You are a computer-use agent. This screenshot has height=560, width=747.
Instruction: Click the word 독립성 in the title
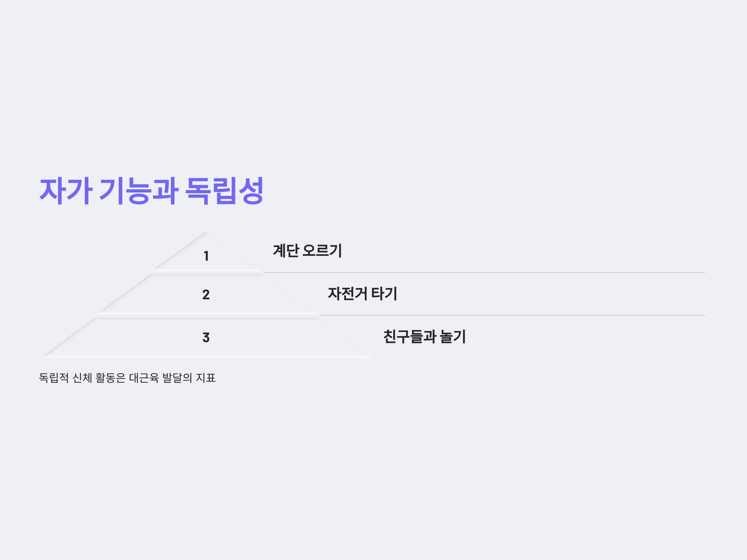(x=225, y=191)
